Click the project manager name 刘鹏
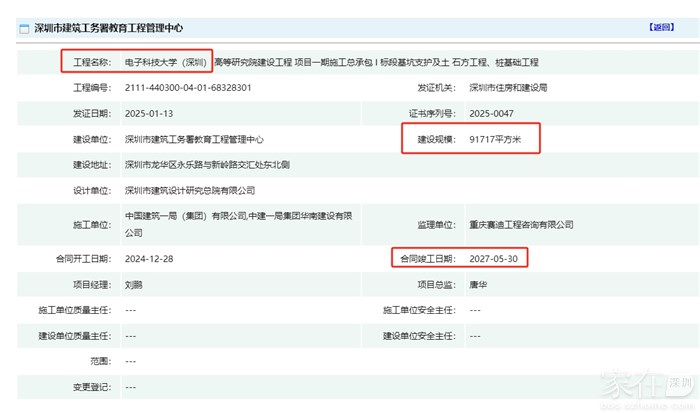The height and width of the screenshot is (413, 700). pos(135,285)
